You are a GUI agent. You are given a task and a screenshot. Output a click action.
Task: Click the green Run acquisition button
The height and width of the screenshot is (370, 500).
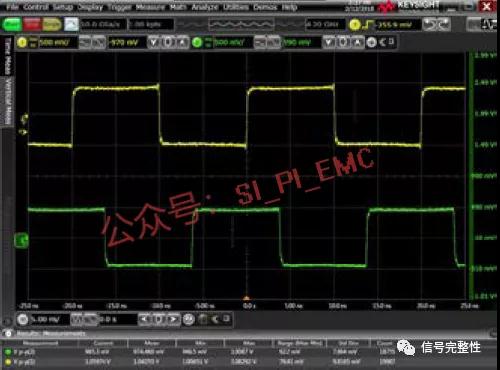click(12, 25)
